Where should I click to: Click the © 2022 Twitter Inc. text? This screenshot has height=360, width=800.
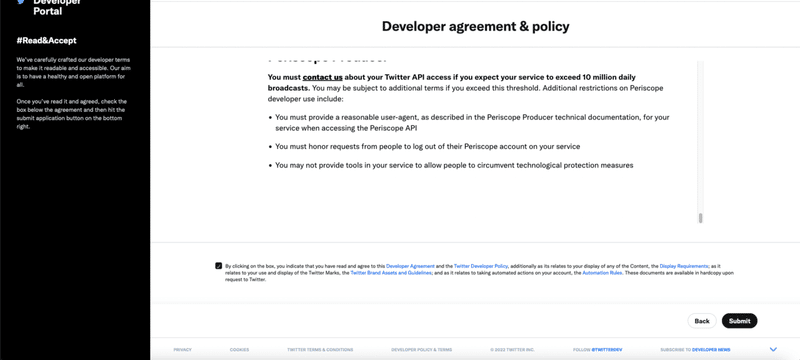(x=512, y=350)
